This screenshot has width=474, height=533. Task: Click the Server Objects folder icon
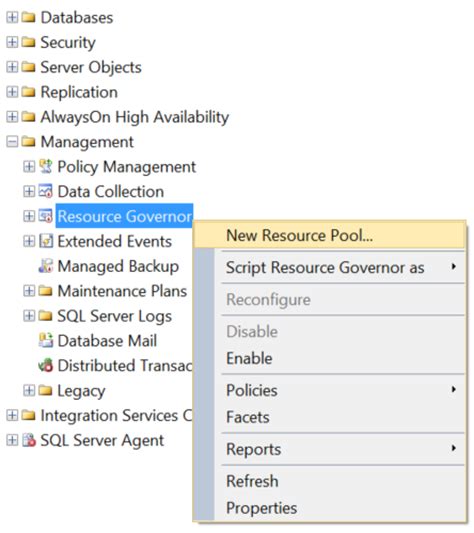click(29, 67)
